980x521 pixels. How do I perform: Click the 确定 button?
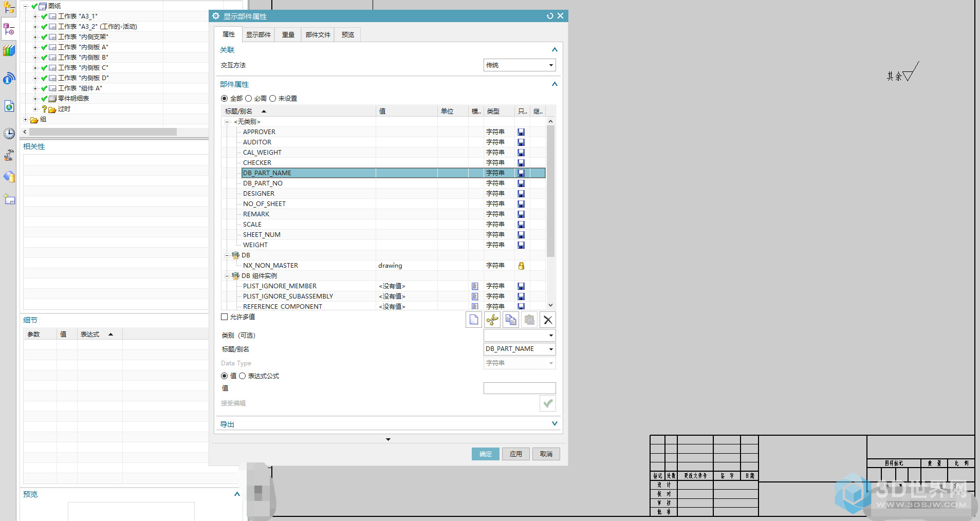(486, 454)
